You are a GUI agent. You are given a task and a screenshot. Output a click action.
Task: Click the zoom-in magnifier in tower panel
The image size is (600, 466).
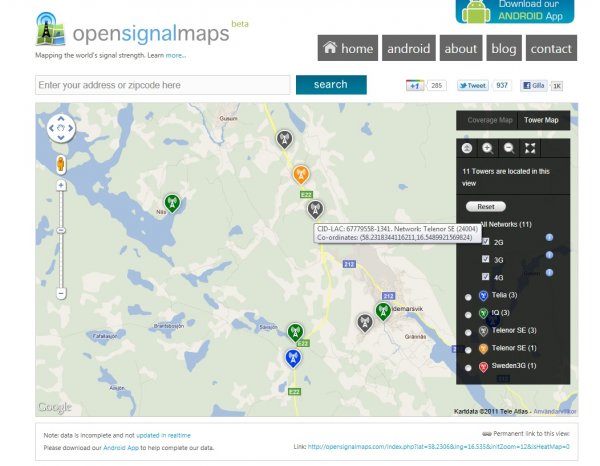pyautogui.click(x=487, y=148)
